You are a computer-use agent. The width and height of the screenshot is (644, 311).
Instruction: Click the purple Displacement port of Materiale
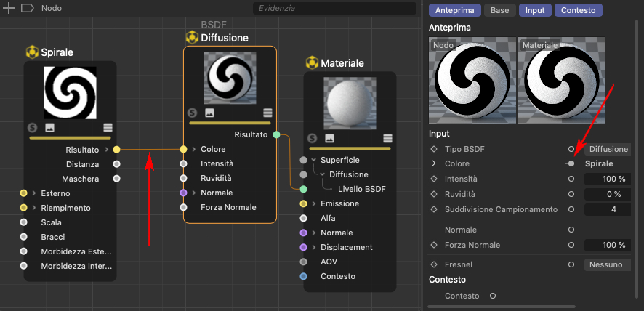tap(304, 247)
